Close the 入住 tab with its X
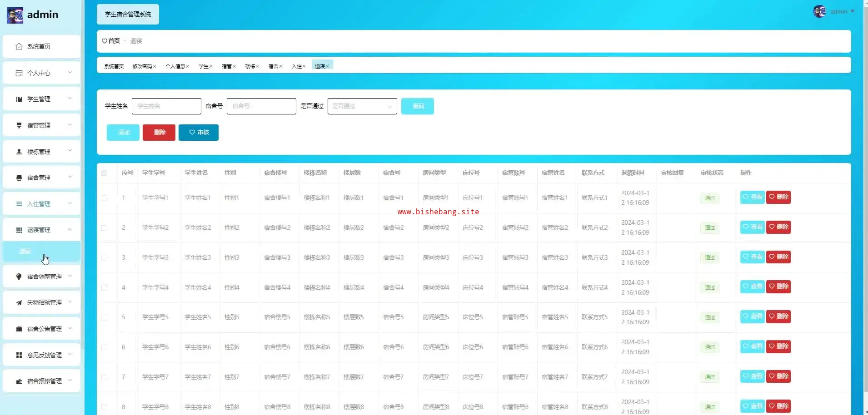Image resolution: width=868 pixels, height=415 pixels. point(304,66)
